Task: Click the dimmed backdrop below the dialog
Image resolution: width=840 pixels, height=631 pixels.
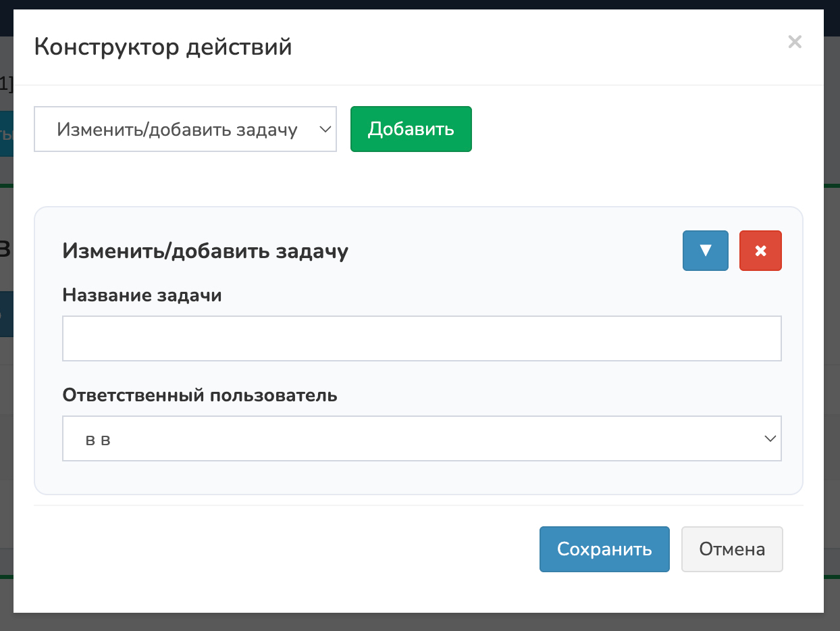Action: click(420, 622)
